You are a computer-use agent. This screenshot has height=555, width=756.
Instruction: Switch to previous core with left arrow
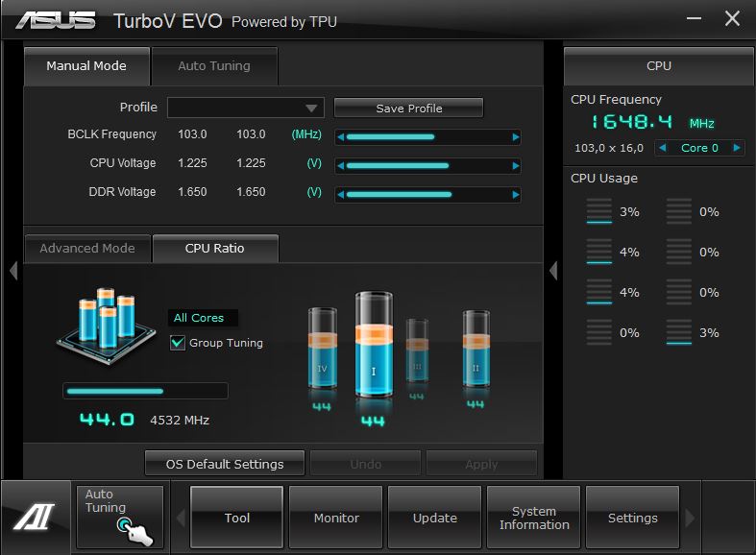[x=663, y=148]
